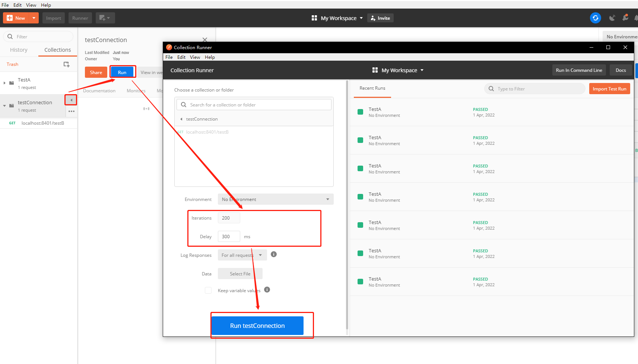Click Run testConnection button
This screenshot has width=638, height=364.
pos(257,326)
